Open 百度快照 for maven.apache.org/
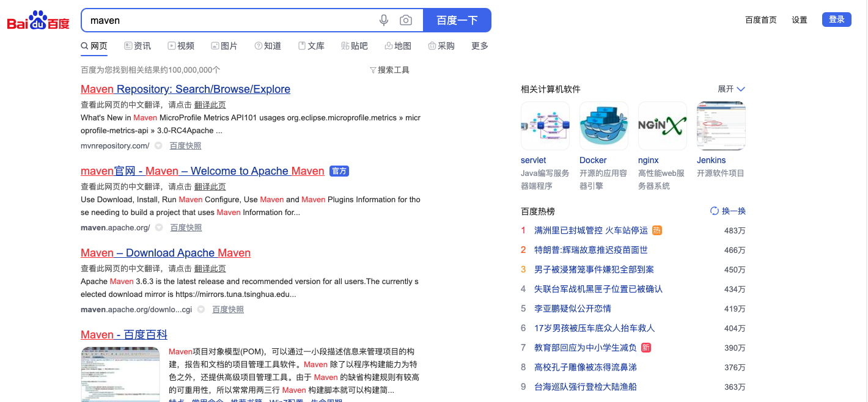The image size is (868, 402). [x=186, y=228]
